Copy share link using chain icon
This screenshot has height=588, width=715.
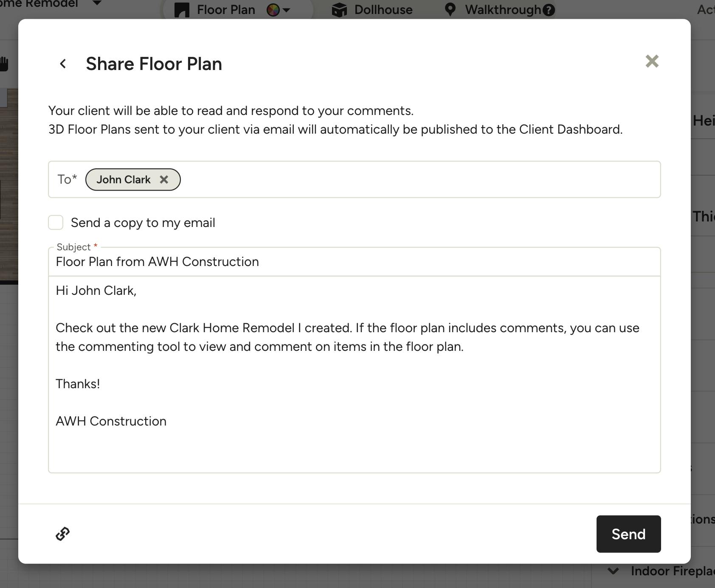pos(63,534)
